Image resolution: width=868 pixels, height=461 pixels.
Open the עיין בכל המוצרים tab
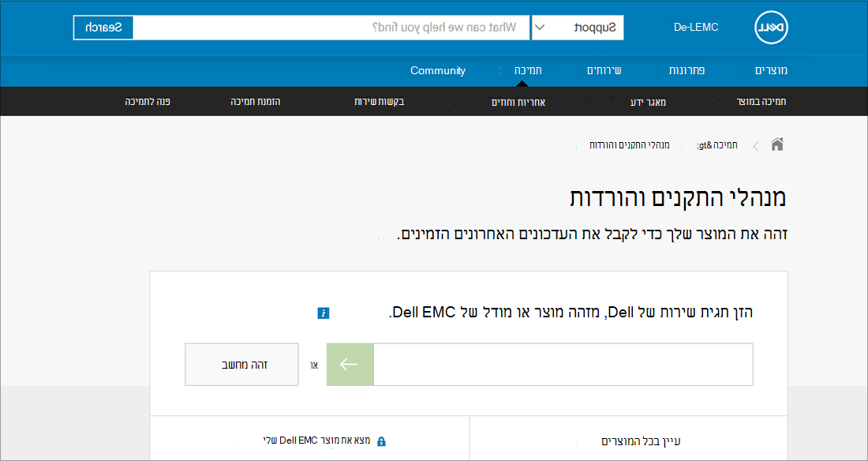click(x=628, y=439)
